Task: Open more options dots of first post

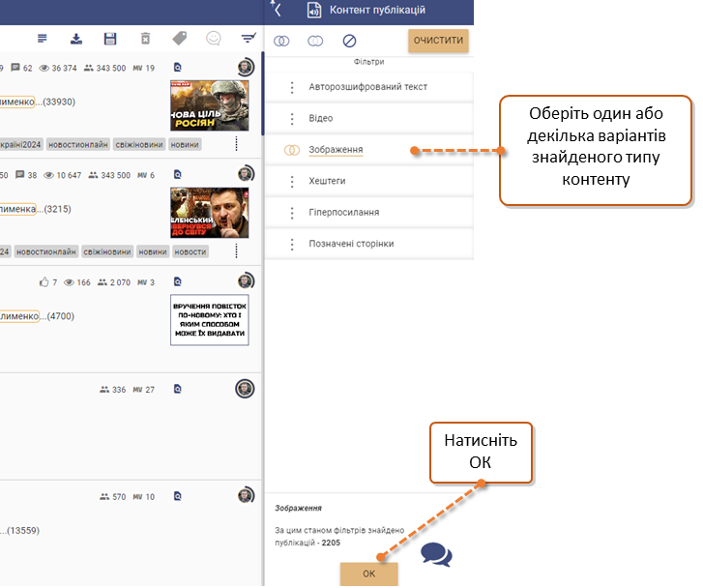Action: [237, 144]
